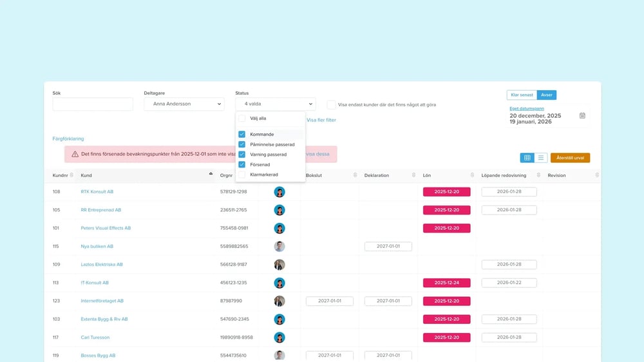Sort by Kundnr column arrows
Screen dimensions: 644x362
point(71,175)
